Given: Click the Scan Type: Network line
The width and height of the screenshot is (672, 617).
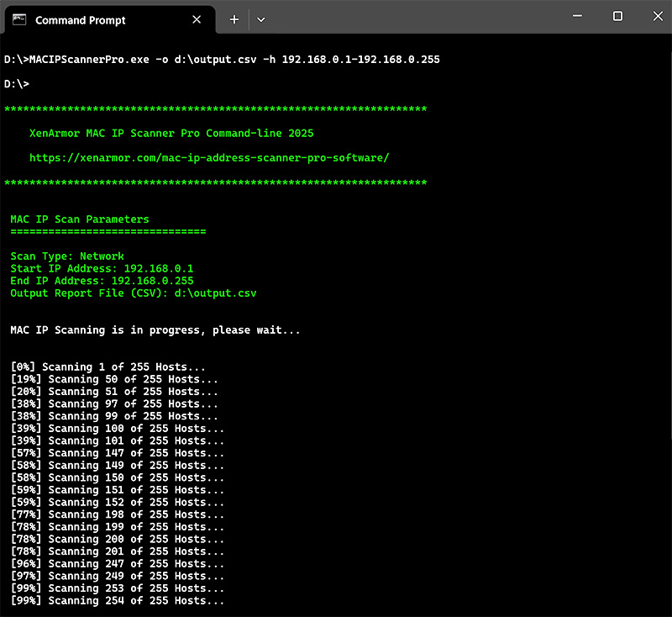Looking at the screenshot, I should click(x=67, y=256).
